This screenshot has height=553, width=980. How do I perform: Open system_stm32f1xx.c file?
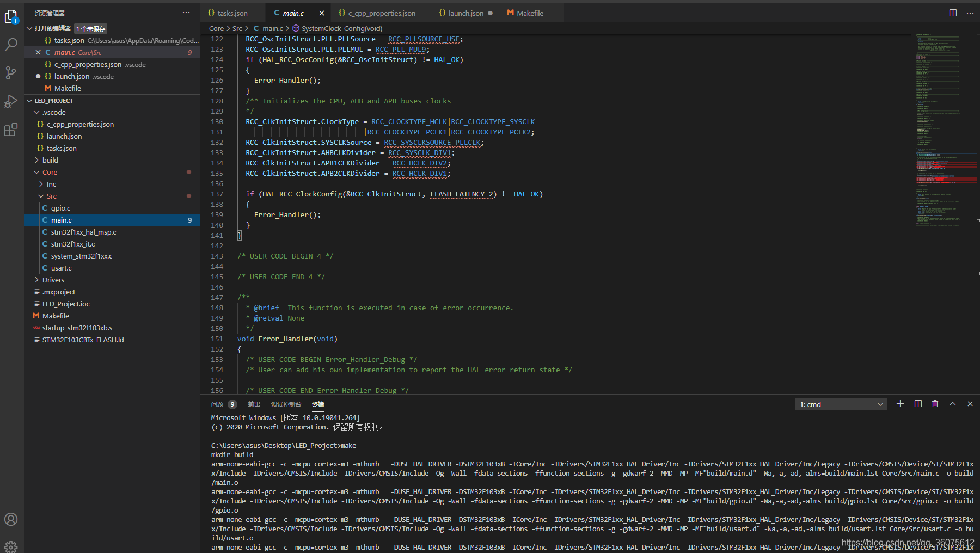[112, 256]
